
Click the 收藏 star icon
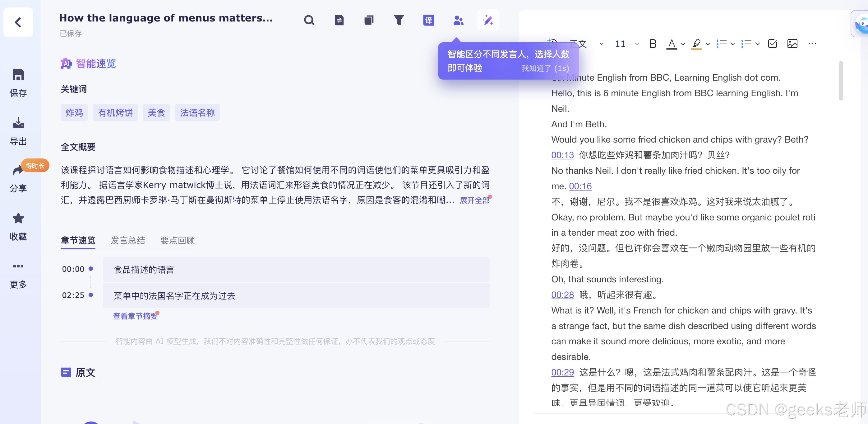click(18, 219)
